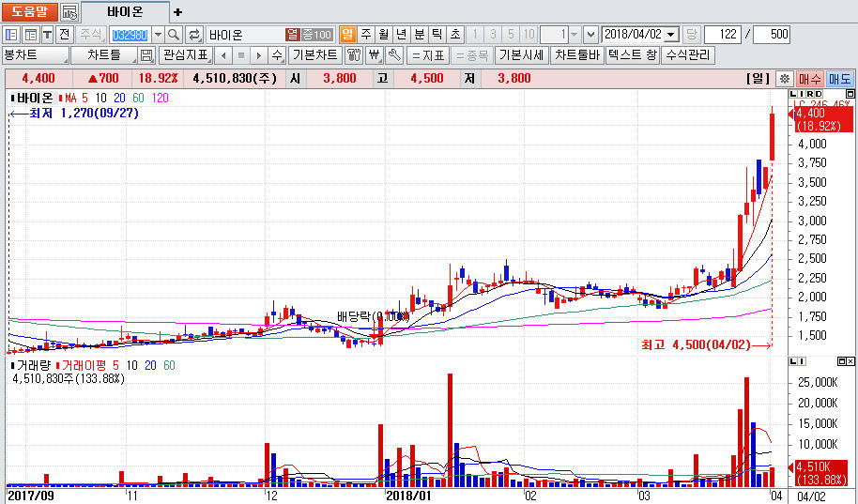Add a new tab with plus
Image resolution: width=858 pixels, height=504 pixels.
coord(178,12)
